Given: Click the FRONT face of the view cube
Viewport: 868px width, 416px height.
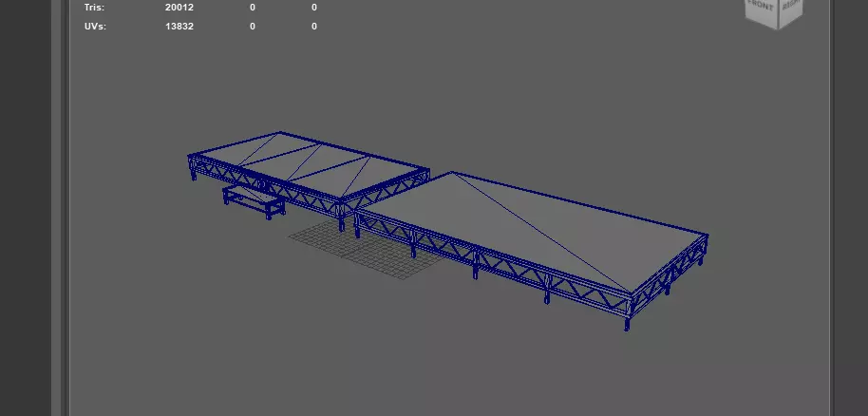Looking at the screenshot, I should point(762,9).
